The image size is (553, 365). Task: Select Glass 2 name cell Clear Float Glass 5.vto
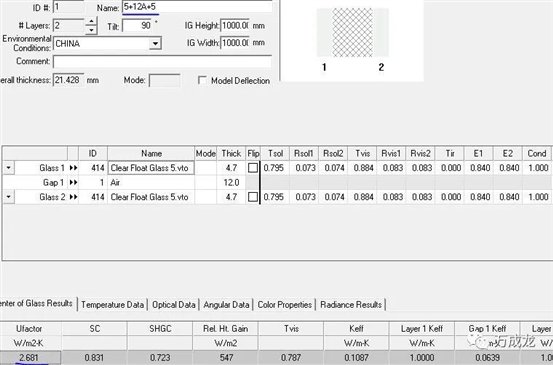point(151,197)
